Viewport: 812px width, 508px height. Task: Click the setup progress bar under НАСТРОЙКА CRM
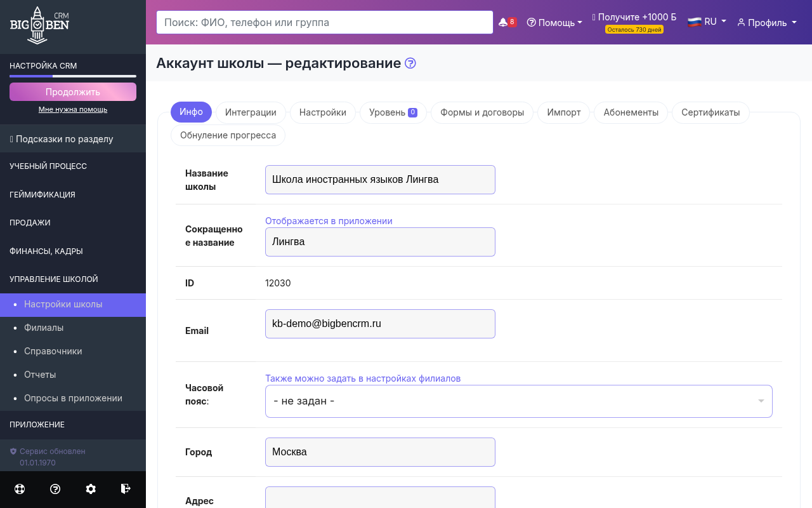point(72,76)
